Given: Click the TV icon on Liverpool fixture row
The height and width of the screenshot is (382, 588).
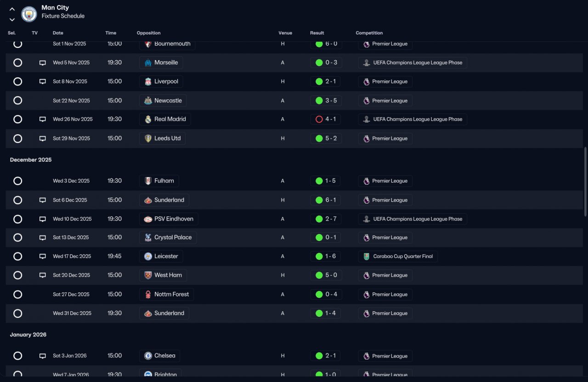Looking at the screenshot, I should click(x=43, y=81).
